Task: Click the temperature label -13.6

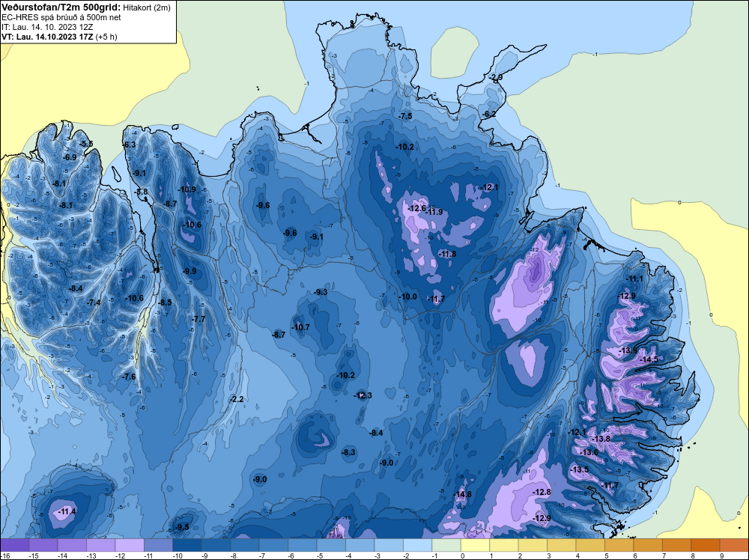Action: [x=589, y=452]
